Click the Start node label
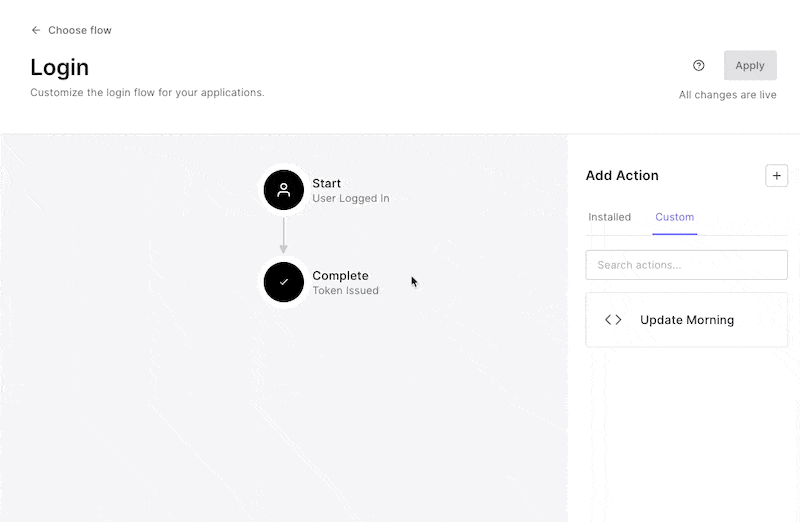The width and height of the screenshot is (800, 522). [326, 183]
